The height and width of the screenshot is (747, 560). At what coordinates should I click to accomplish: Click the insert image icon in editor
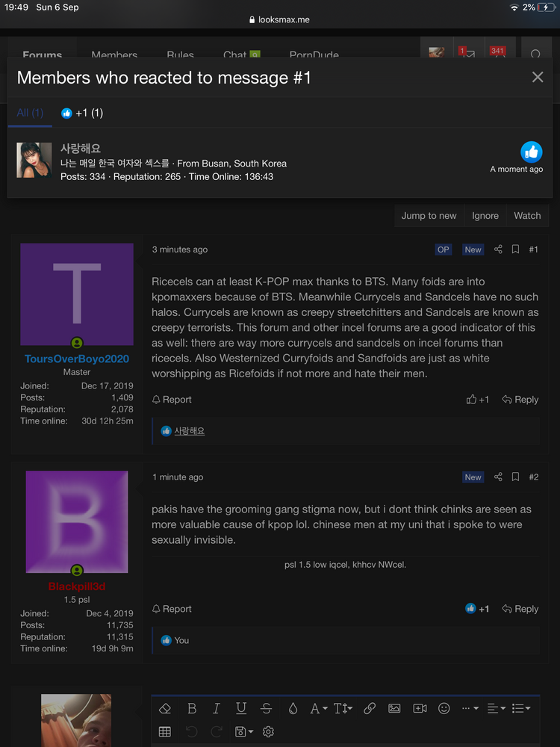pos(394,708)
